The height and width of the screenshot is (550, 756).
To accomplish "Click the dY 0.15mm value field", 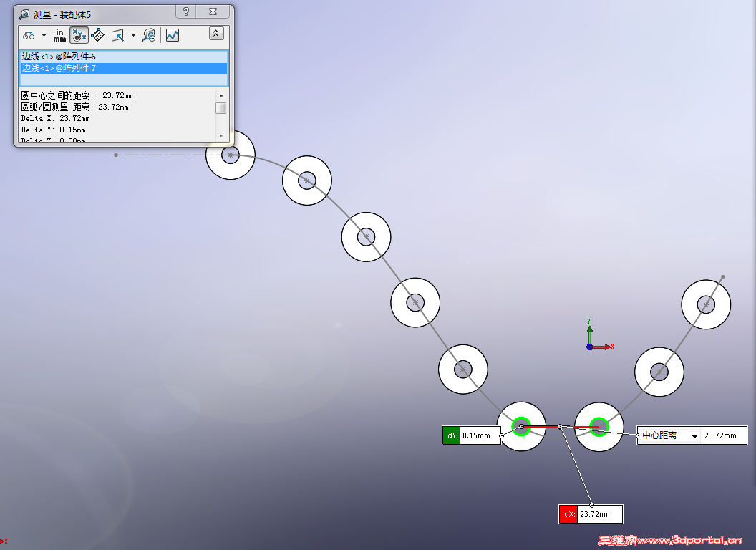I will (x=480, y=435).
